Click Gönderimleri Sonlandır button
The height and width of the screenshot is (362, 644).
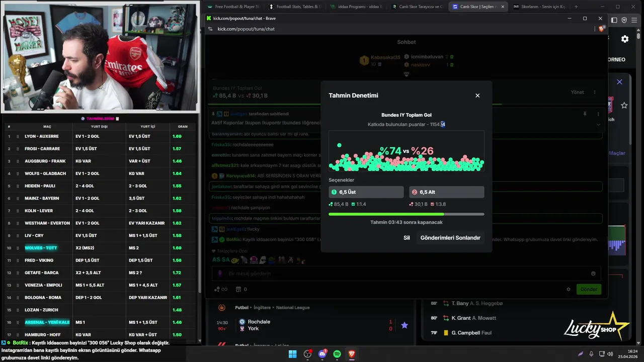pos(450,238)
